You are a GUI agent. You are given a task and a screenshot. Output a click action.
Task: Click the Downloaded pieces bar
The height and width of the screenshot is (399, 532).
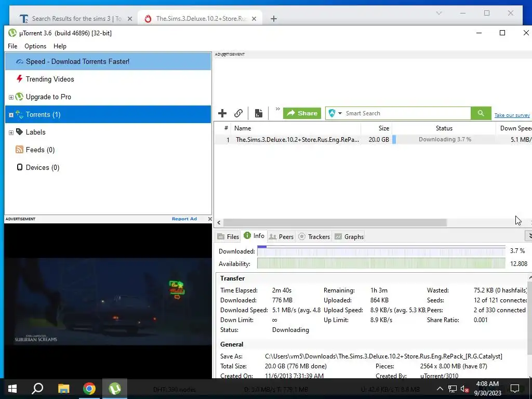pos(381,251)
